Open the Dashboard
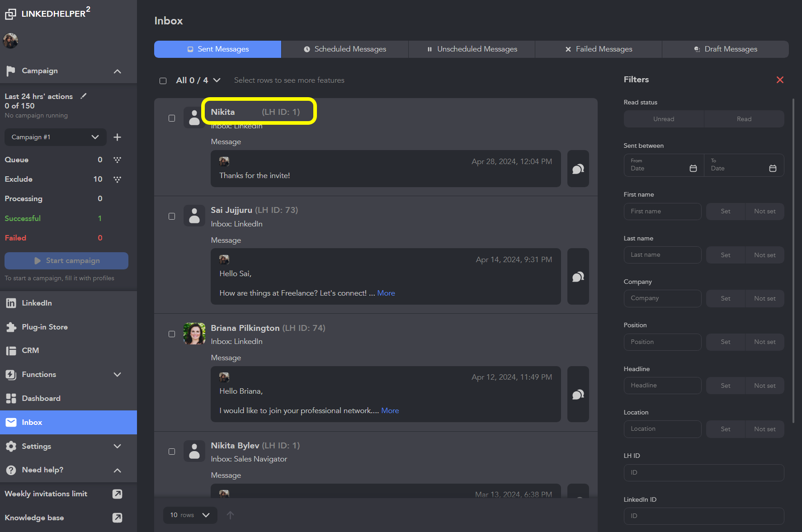The height and width of the screenshot is (532, 802). [x=41, y=398]
